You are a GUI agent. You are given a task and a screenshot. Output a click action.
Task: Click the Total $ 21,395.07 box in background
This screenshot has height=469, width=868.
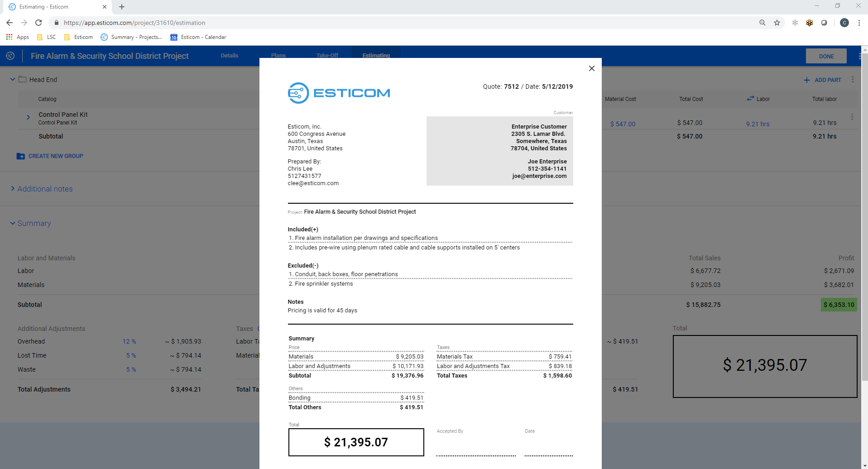[x=765, y=366]
